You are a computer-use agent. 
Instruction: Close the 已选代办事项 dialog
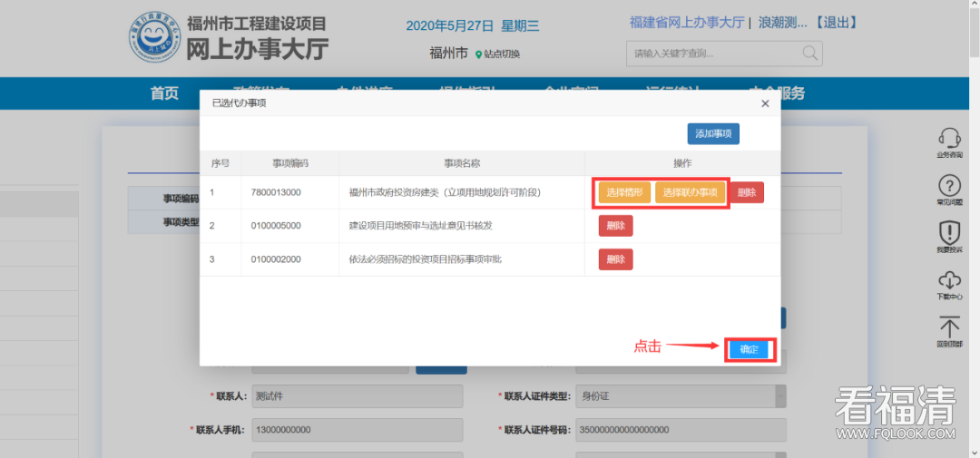[x=765, y=103]
